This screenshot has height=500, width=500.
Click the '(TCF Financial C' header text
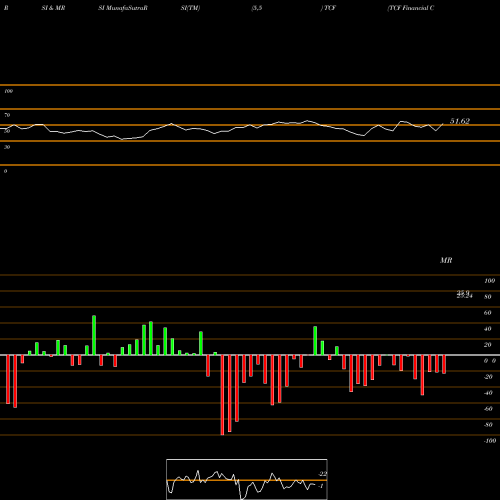(x=411, y=8)
